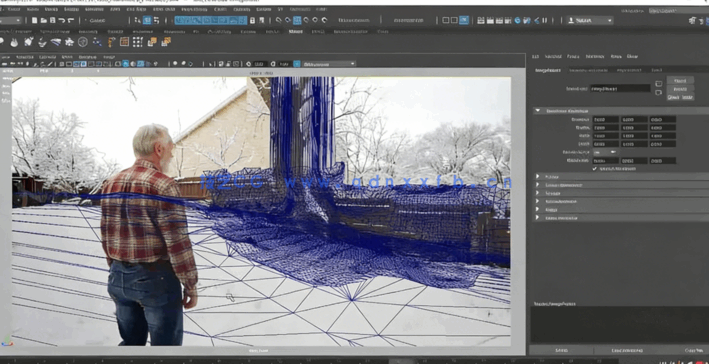Open the Help menu in Attribute Editor
The height and width of the screenshot is (364, 709).
(632, 57)
